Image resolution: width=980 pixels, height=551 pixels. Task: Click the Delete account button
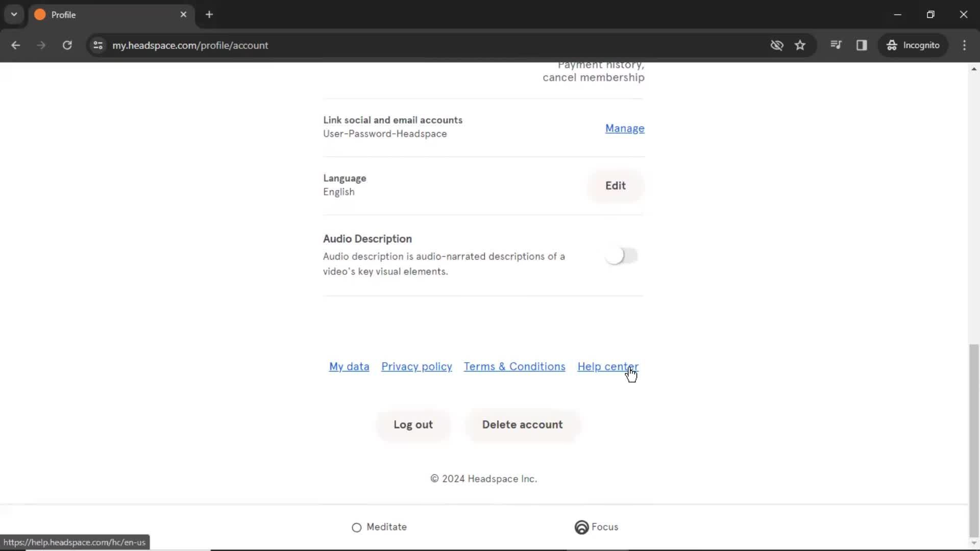tap(522, 424)
